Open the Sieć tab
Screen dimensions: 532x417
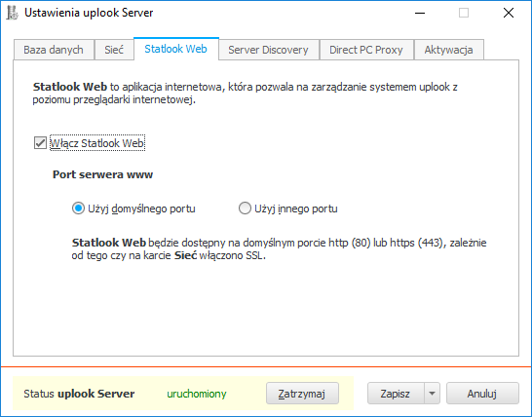click(114, 50)
